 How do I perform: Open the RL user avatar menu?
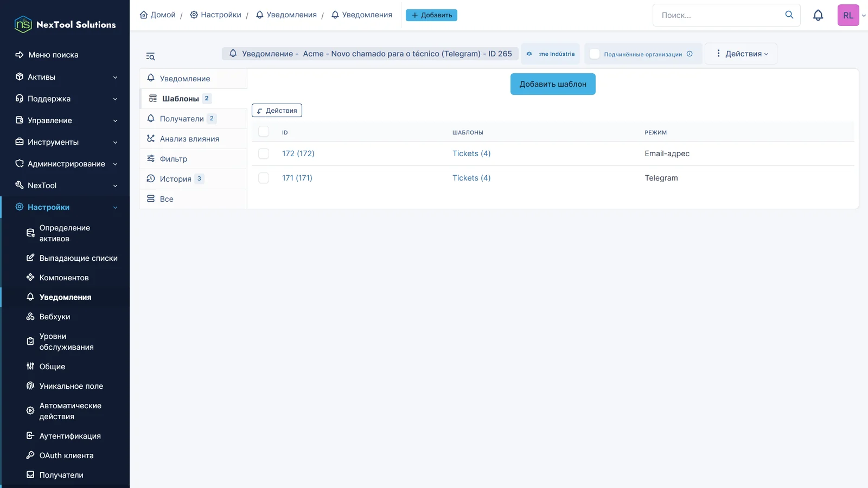click(848, 15)
